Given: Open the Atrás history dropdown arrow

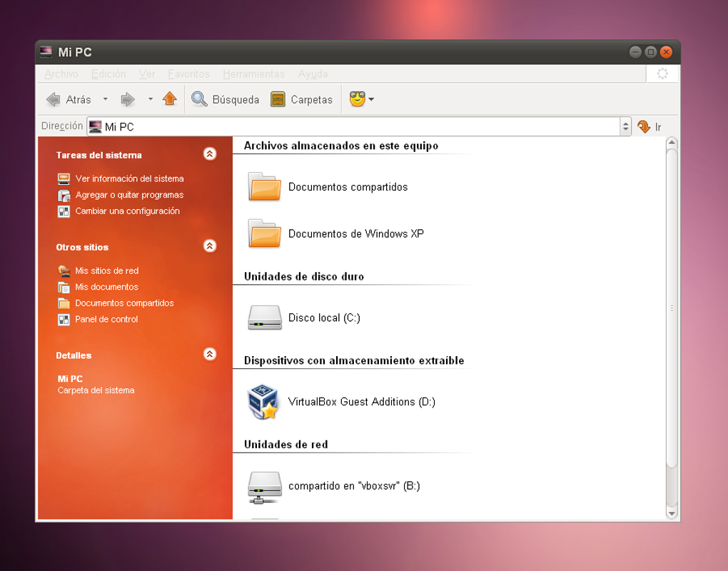Looking at the screenshot, I should [106, 99].
